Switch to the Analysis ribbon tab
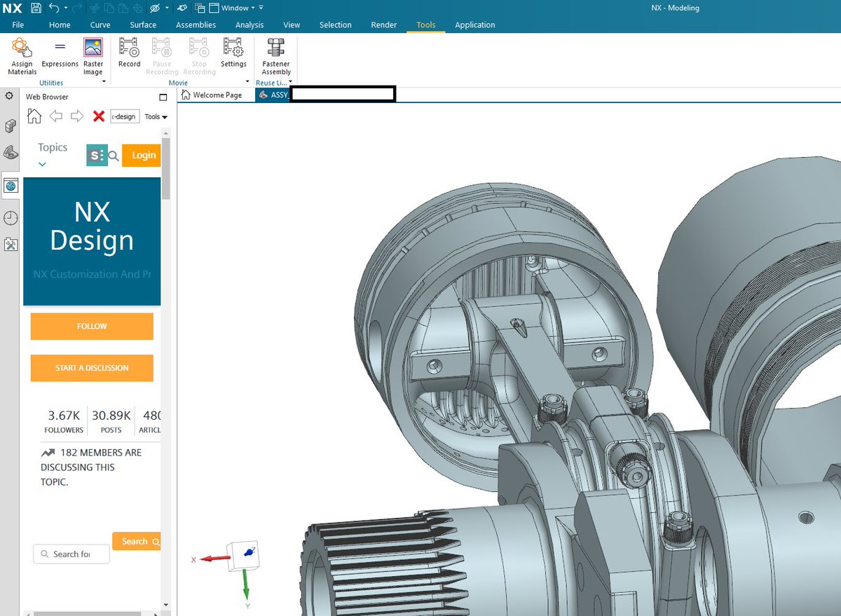Viewport: 841px width, 616px height. (249, 25)
